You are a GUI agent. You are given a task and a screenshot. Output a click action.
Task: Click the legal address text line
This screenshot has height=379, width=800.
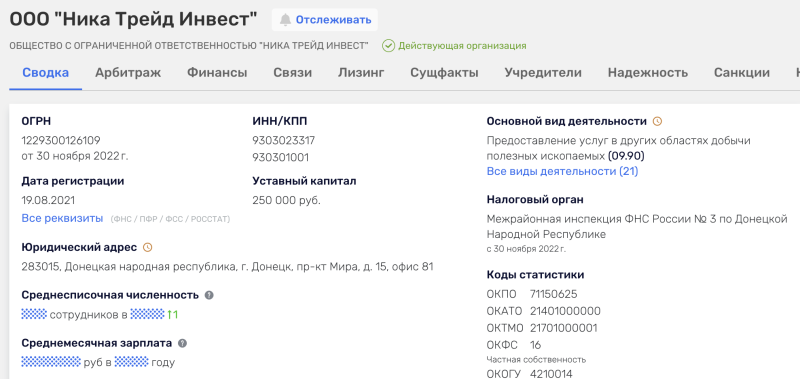pyautogui.click(x=228, y=267)
